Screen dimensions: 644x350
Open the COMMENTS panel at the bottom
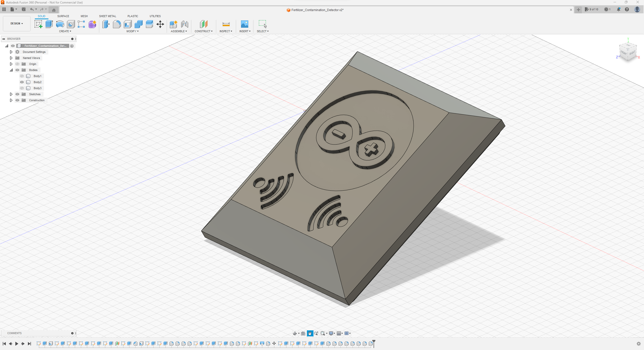[x=14, y=333]
